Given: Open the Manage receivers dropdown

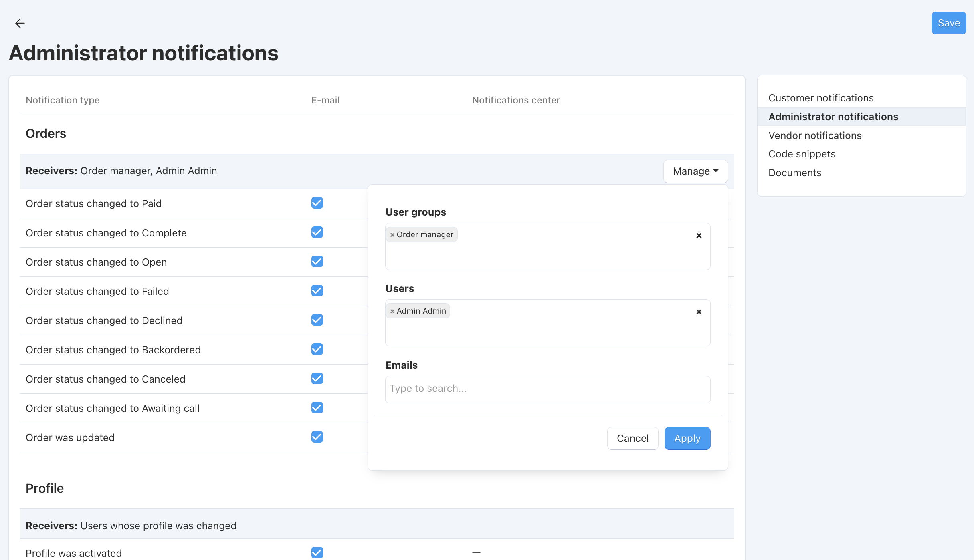Looking at the screenshot, I should (695, 171).
